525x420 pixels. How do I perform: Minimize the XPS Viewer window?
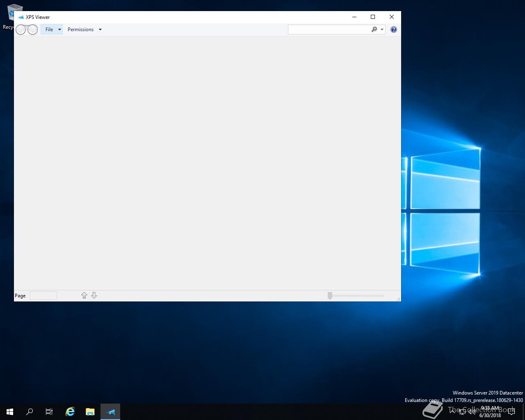click(354, 17)
